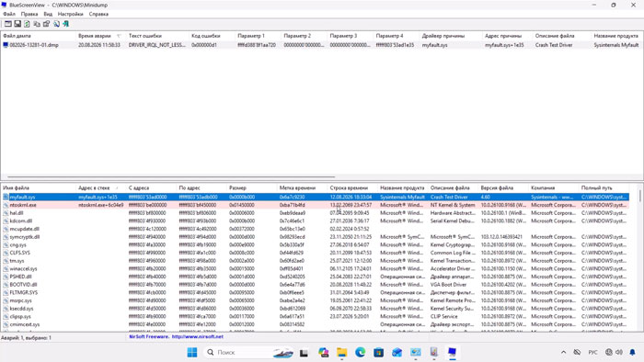Open the Файл menu
This screenshot has width=644, height=362.
click(x=9, y=14)
